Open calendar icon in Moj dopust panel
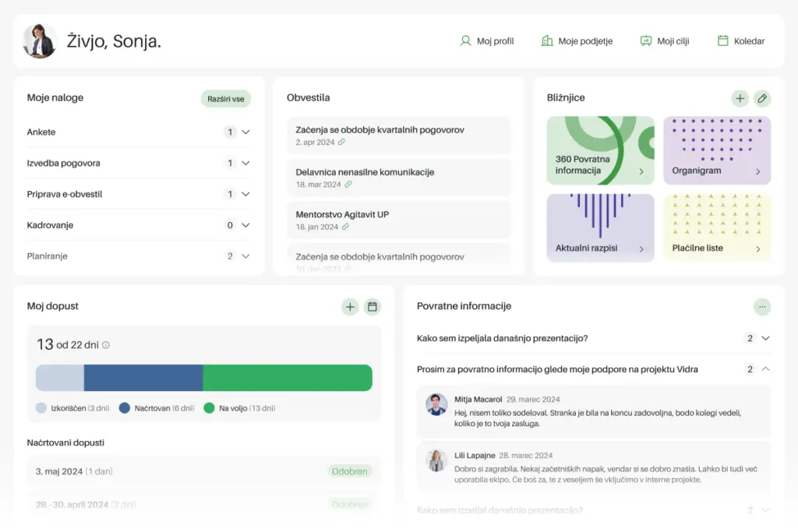The width and height of the screenshot is (798, 532). (x=373, y=307)
